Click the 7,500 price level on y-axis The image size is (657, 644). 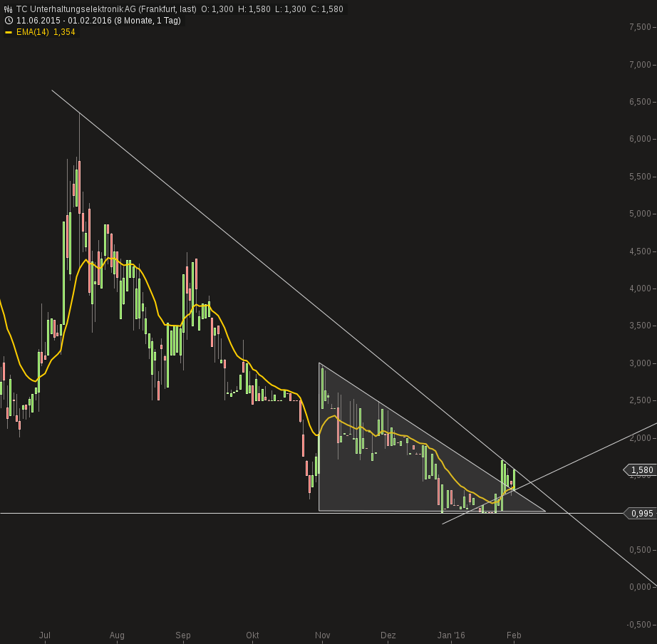[x=640, y=28]
